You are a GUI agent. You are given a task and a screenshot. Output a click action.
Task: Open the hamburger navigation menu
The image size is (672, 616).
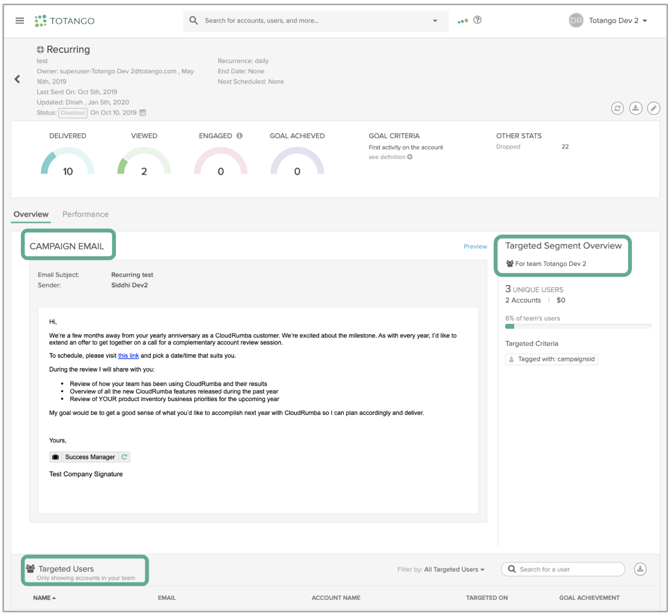click(20, 20)
